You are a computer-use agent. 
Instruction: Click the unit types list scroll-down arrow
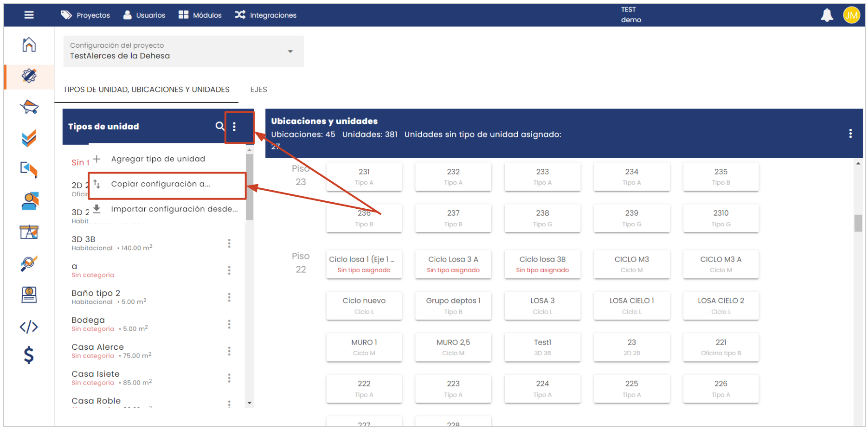click(250, 403)
